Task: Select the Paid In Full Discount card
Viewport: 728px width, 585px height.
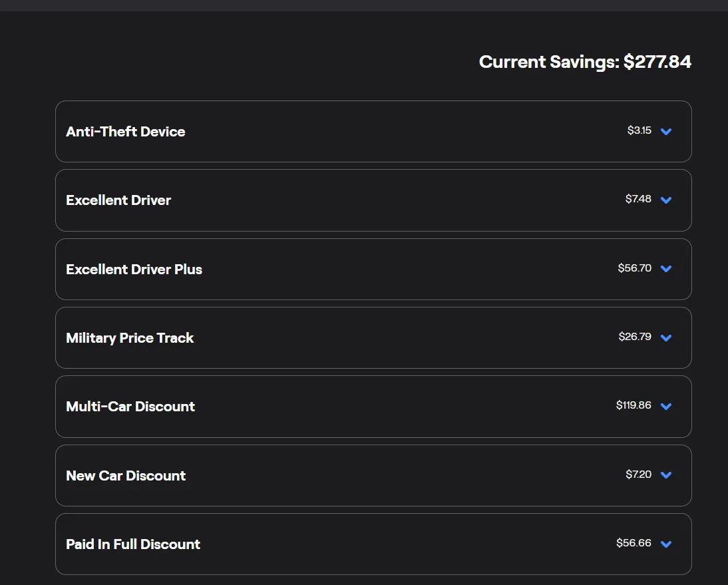Action: (373, 544)
